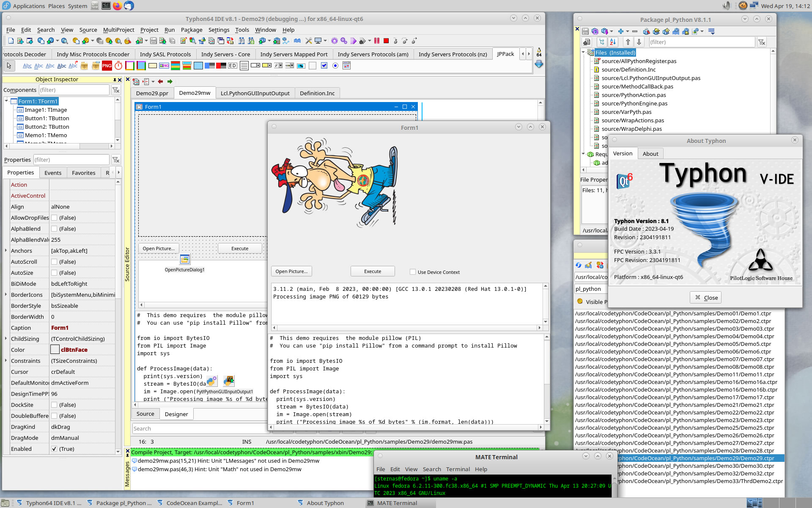Clear the Components filter with funnel icon
Viewport: 812px width, 508px height.
point(115,90)
